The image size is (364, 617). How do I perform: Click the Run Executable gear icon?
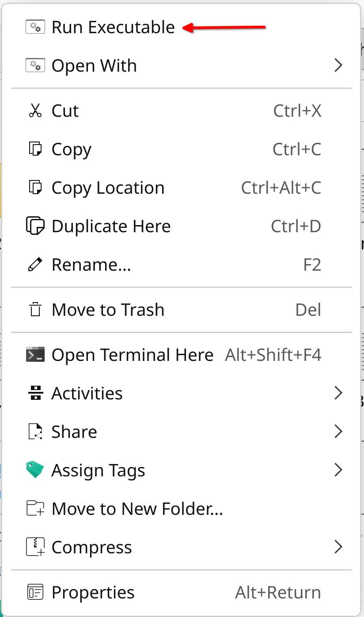point(35,27)
